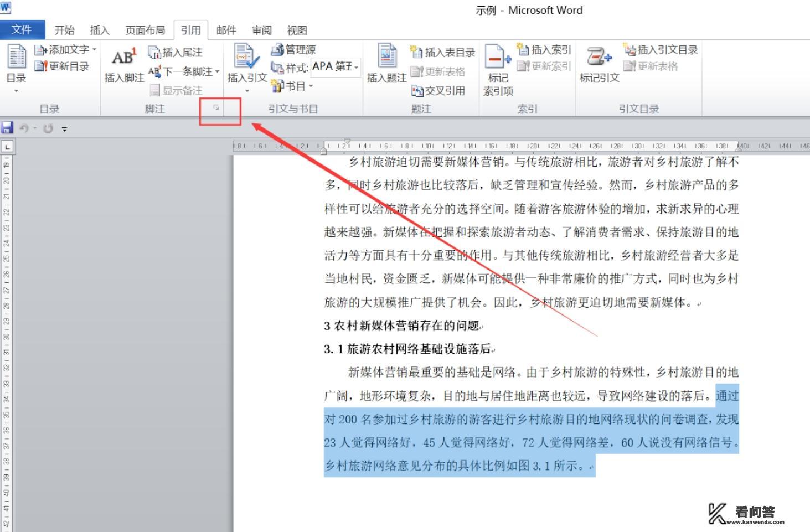The image size is (810, 532).
Task: Click the vertical ruler on the left
Action: pyautogui.click(x=6, y=343)
